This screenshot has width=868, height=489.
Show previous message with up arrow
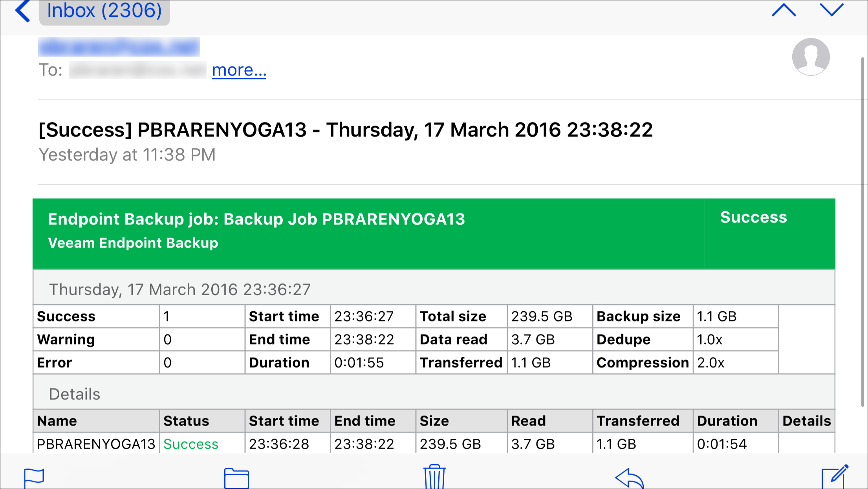point(784,10)
